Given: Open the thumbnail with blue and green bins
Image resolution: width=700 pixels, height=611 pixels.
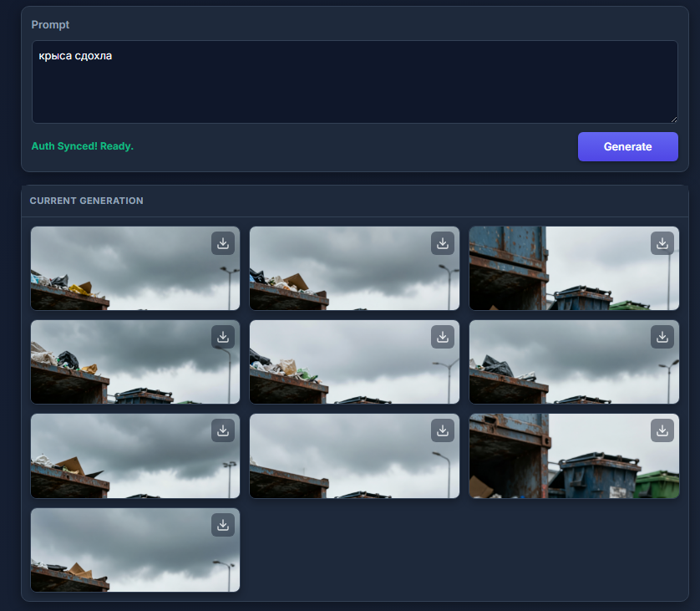Looking at the screenshot, I should click(574, 456).
